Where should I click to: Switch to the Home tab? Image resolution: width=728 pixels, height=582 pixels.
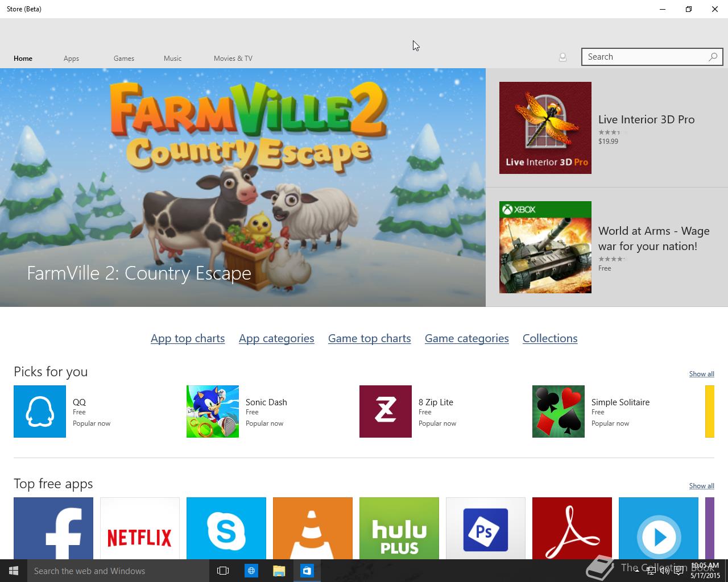[23, 59]
